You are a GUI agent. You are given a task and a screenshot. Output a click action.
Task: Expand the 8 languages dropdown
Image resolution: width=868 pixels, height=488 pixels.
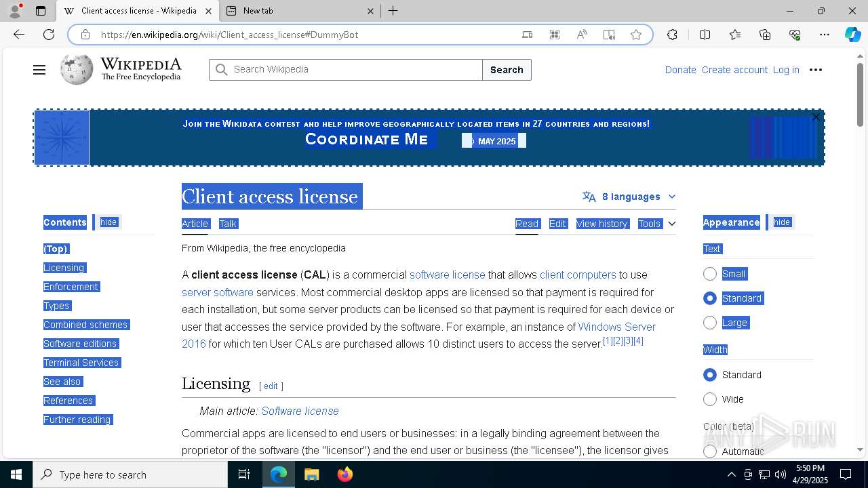(x=629, y=197)
